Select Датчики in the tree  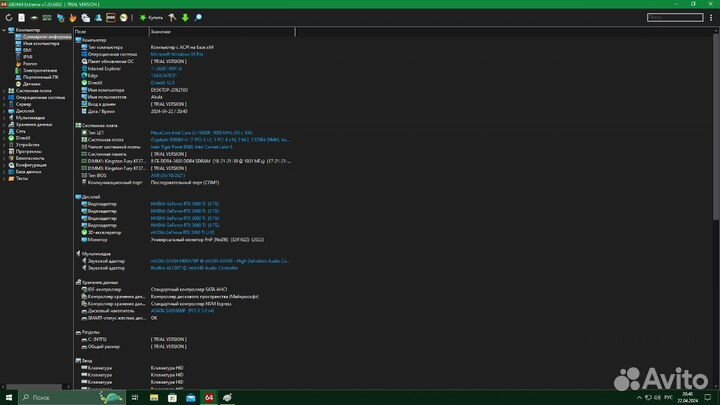(31, 84)
